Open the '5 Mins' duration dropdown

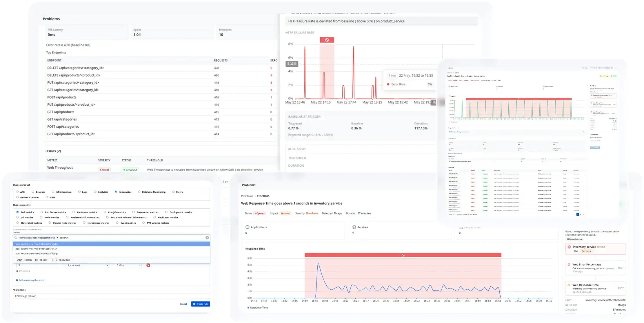[x=128, y=265]
